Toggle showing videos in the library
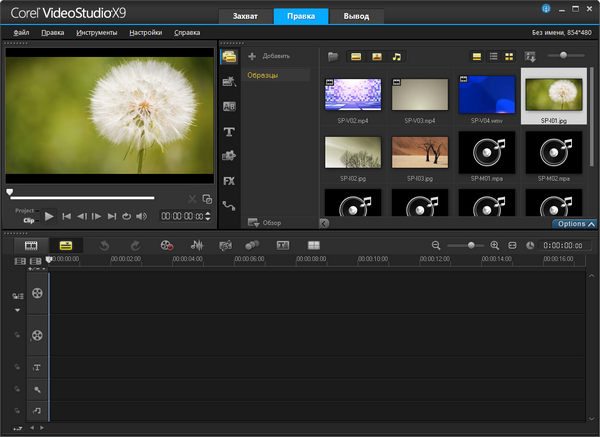The height and width of the screenshot is (437, 600). tap(355, 56)
